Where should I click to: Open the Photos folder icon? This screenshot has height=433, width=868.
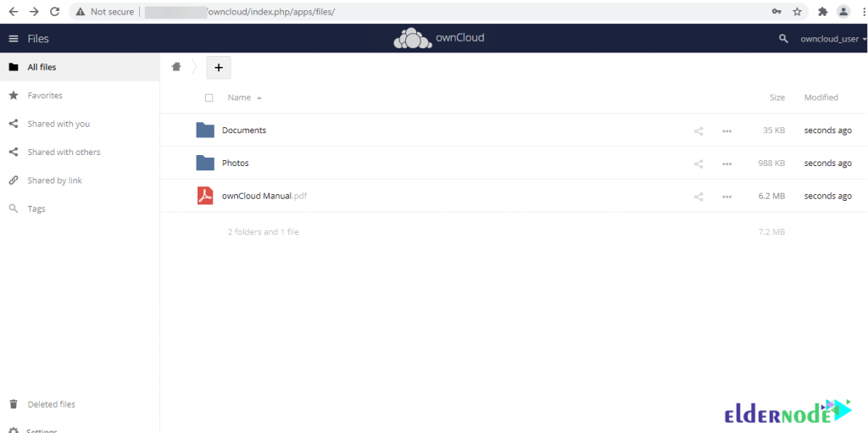click(x=205, y=163)
